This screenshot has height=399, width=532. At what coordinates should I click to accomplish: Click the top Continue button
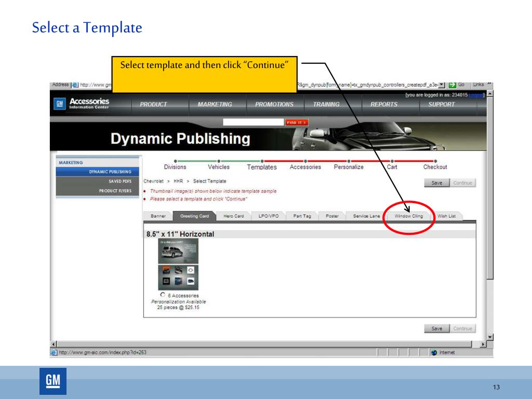coord(462,183)
